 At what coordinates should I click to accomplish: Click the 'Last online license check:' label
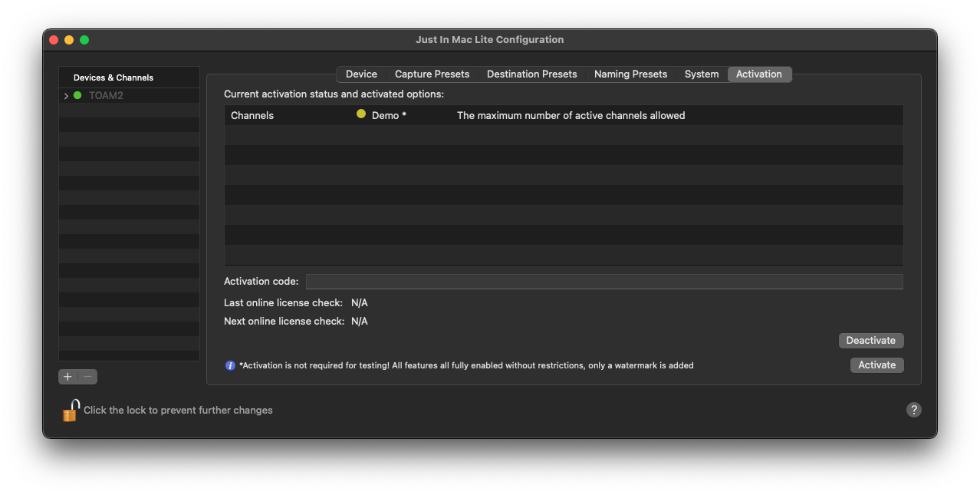(x=283, y=303)
